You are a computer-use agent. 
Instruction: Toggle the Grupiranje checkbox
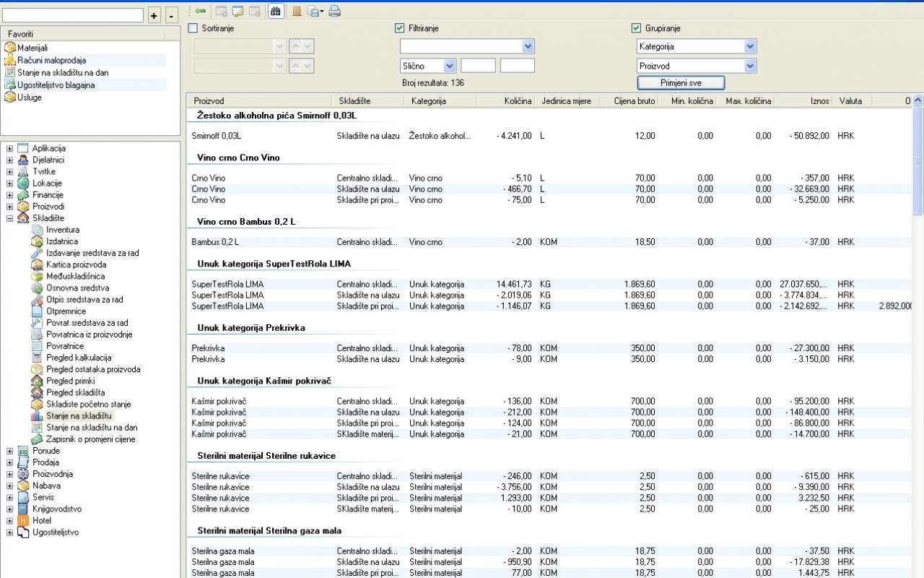pos(636,28)
